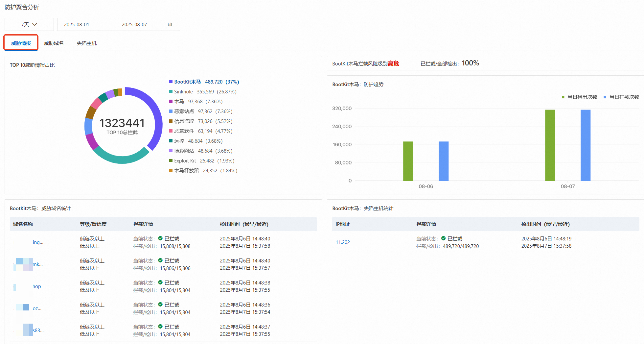This screenshot has width=644, height=344.
Task: Toggle the 木马 magenta legend swatch
Action: (171, 101)
